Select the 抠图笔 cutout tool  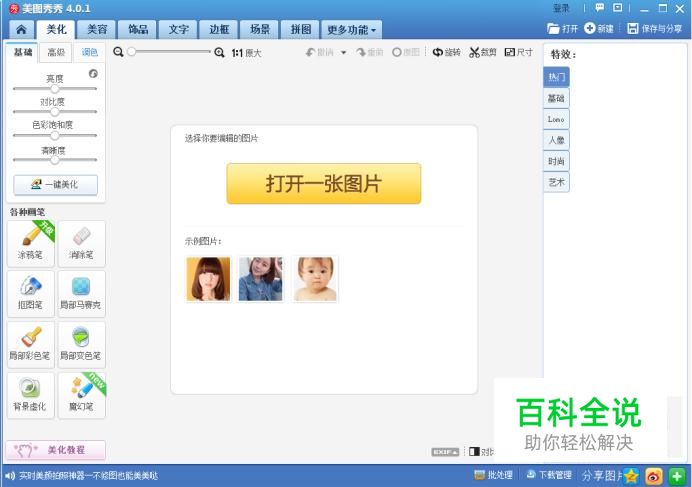(x=30, y=294)
